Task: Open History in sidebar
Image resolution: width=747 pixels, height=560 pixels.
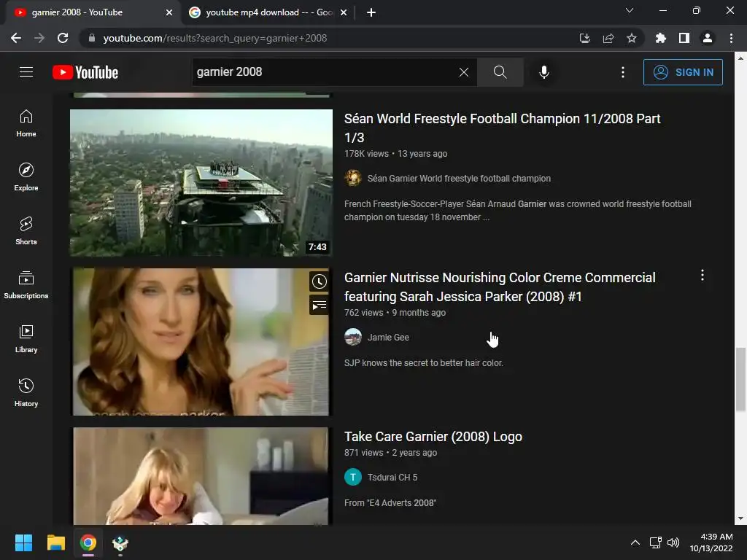Action: point(26,392)
